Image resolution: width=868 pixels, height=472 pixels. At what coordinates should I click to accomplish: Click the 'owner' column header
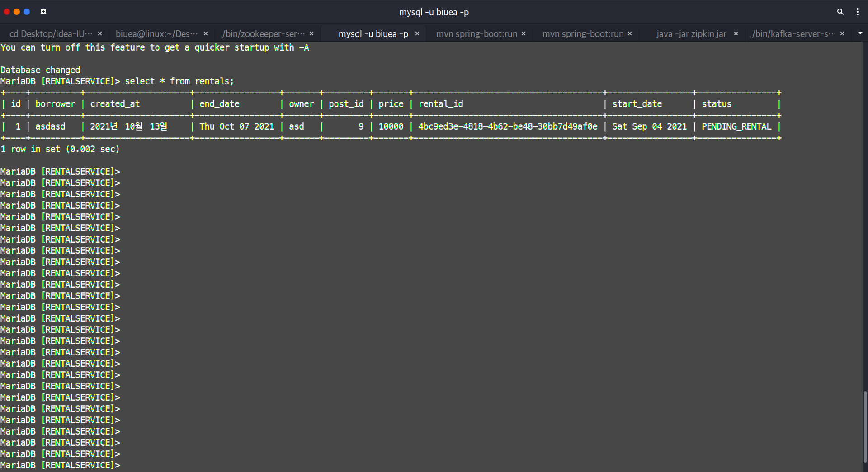pos(302,104)
